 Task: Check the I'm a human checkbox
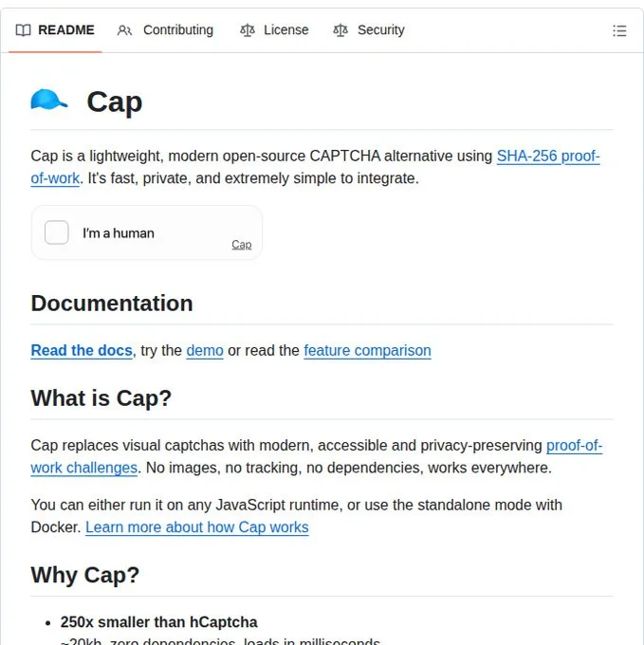tap(57, 232)
